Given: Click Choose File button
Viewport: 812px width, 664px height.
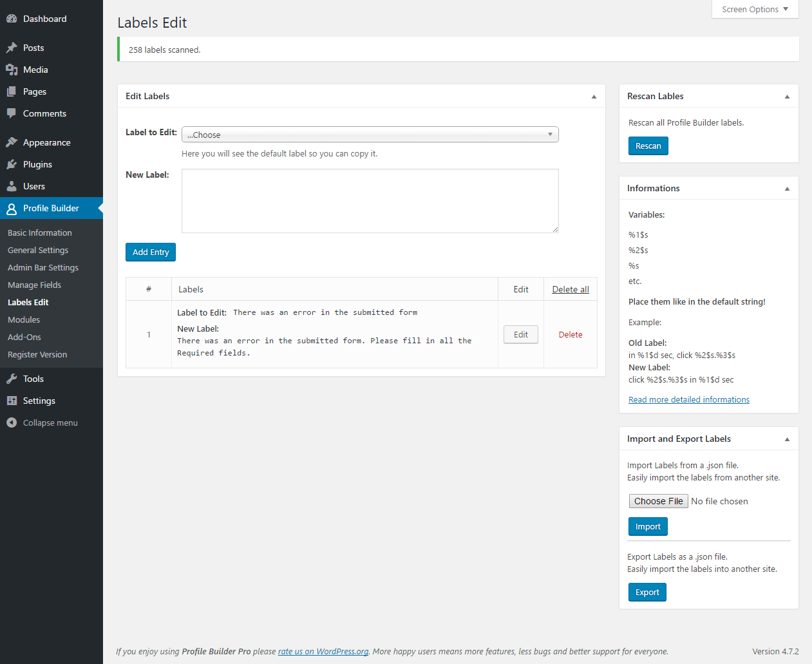Looking at the screenshot, I should point(659,501).
